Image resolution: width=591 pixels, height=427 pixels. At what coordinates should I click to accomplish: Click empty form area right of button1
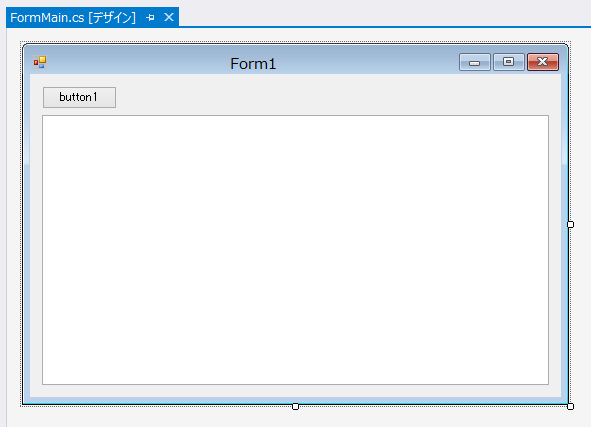click(332, 97)
